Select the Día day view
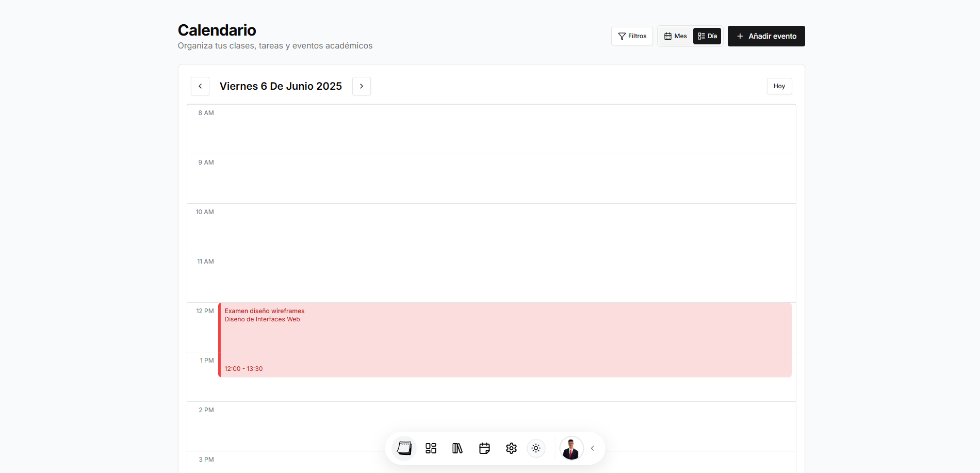Screen dimensions: 980x473 click(x=707, y=36)
